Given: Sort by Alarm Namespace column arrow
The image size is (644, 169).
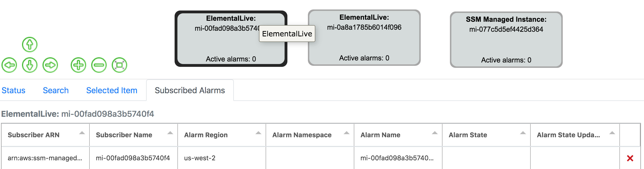Looking at the screenshot, I should tap(347, 133).
